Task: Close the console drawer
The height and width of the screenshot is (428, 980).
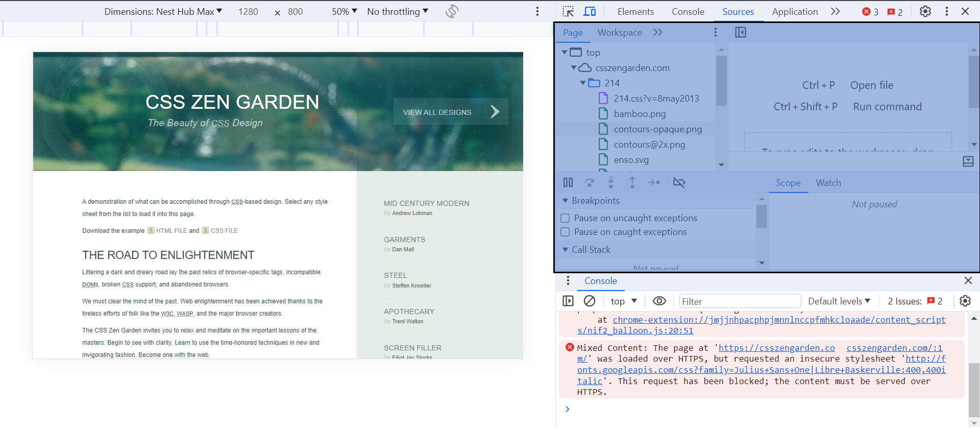Action: coord(968,280)
